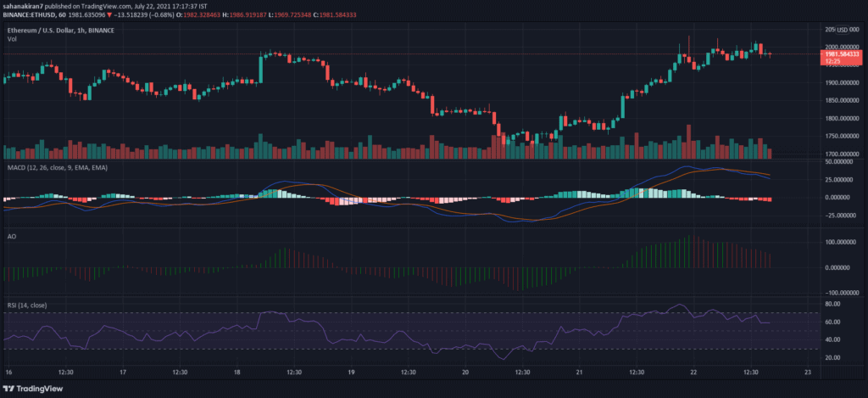
Task: Click the 80.00 level on the RSI scale
Action: 833,305
